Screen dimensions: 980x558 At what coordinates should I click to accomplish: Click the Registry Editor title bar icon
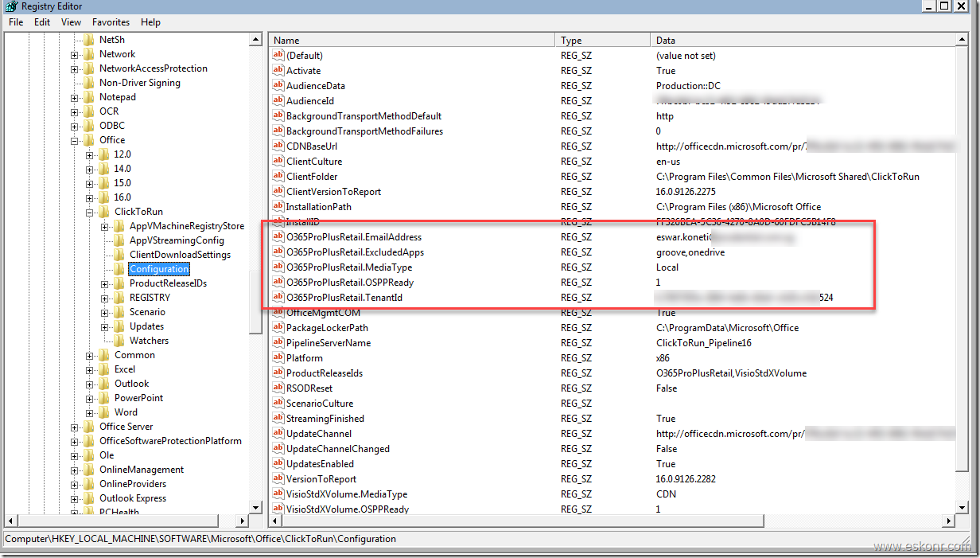click(x=10, y=6)
